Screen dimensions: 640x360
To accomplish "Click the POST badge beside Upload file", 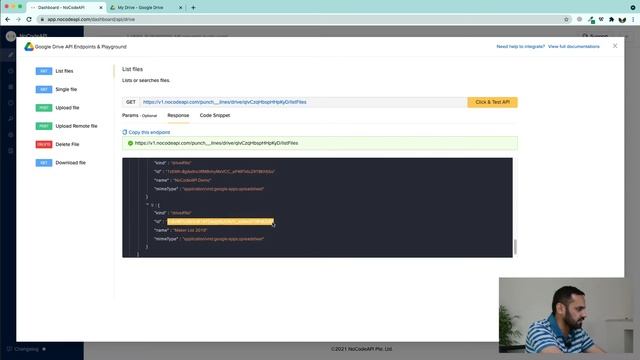I will click(x=44, y=108).
